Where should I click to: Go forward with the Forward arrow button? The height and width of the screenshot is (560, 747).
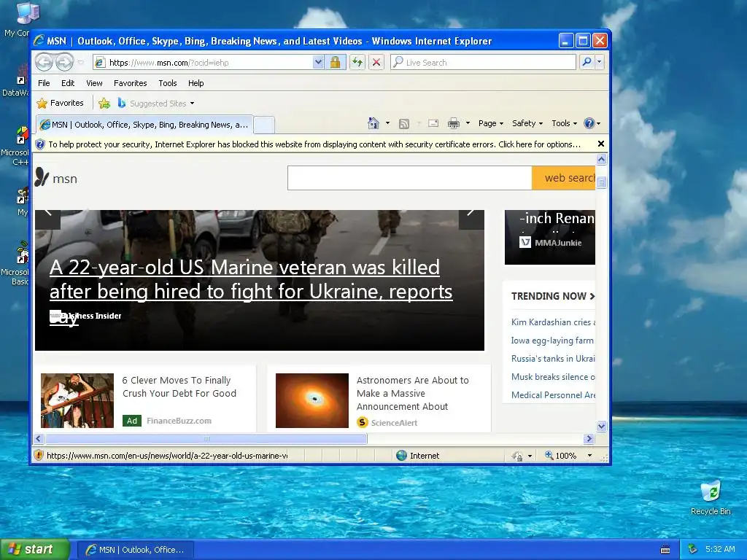click(x=64, y=62)
